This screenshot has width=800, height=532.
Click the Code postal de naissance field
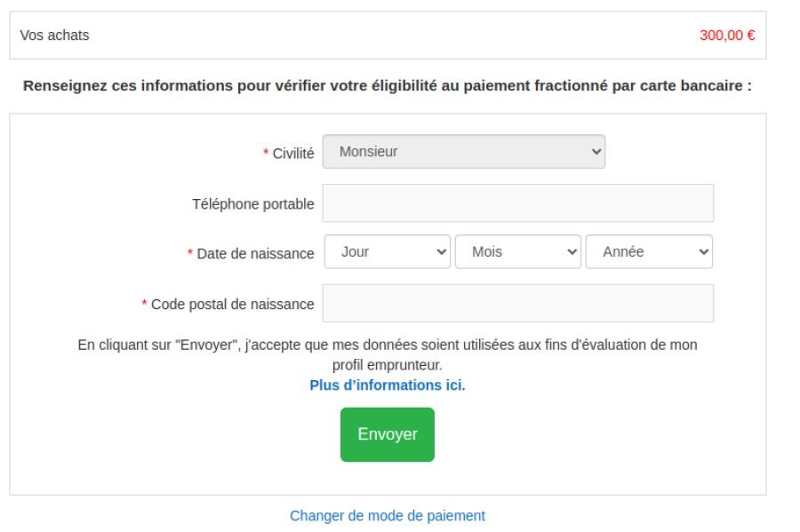click(517, 304)
